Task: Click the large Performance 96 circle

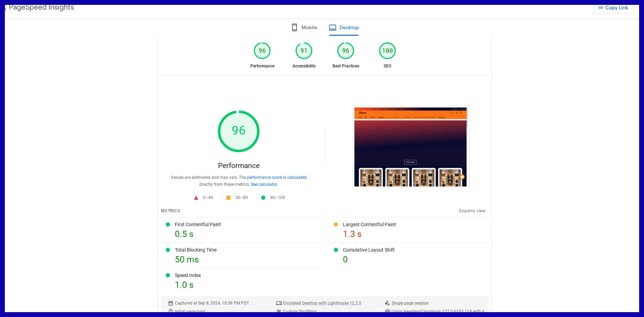Action: click(x=239, y=131)
